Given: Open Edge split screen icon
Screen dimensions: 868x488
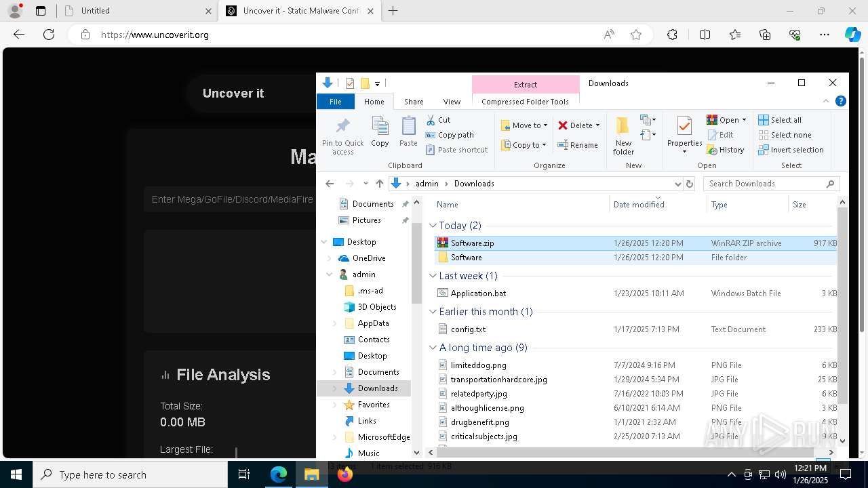Looking at the screenshot, I should tap(705, 35).
